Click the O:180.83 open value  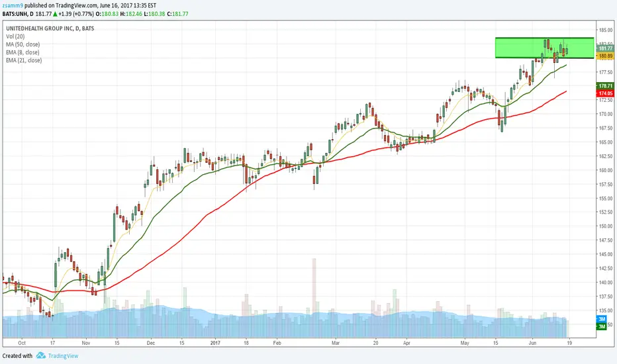click(x=107, y=14)
